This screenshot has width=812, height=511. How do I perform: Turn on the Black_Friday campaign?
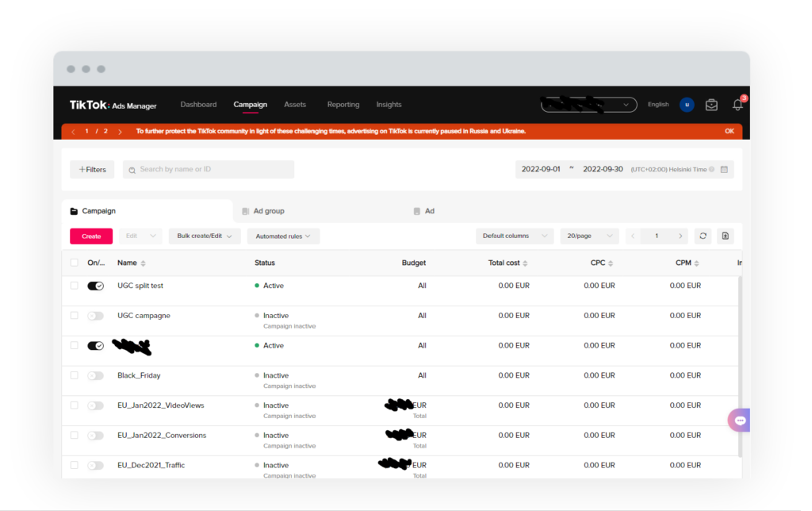[95, 376]
